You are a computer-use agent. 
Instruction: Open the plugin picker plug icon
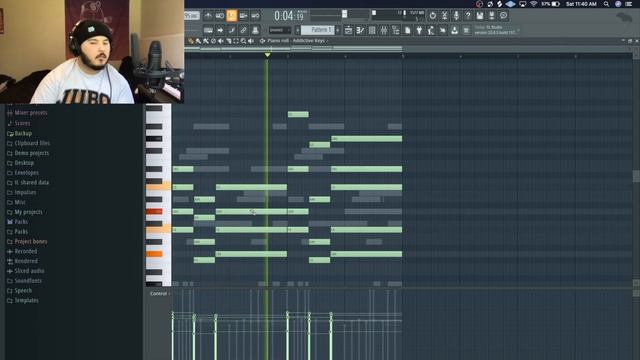point(419,30)
